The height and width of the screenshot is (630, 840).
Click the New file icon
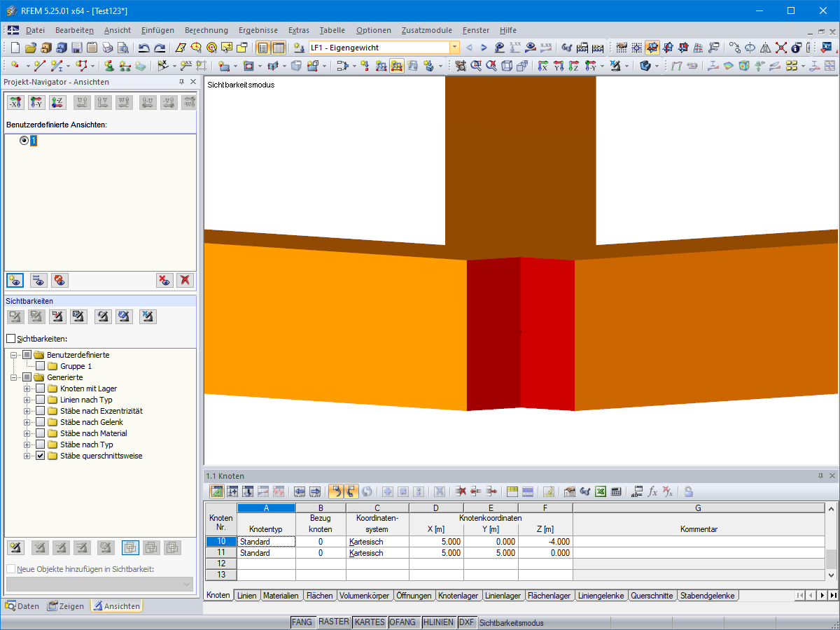tap(15, 48)
